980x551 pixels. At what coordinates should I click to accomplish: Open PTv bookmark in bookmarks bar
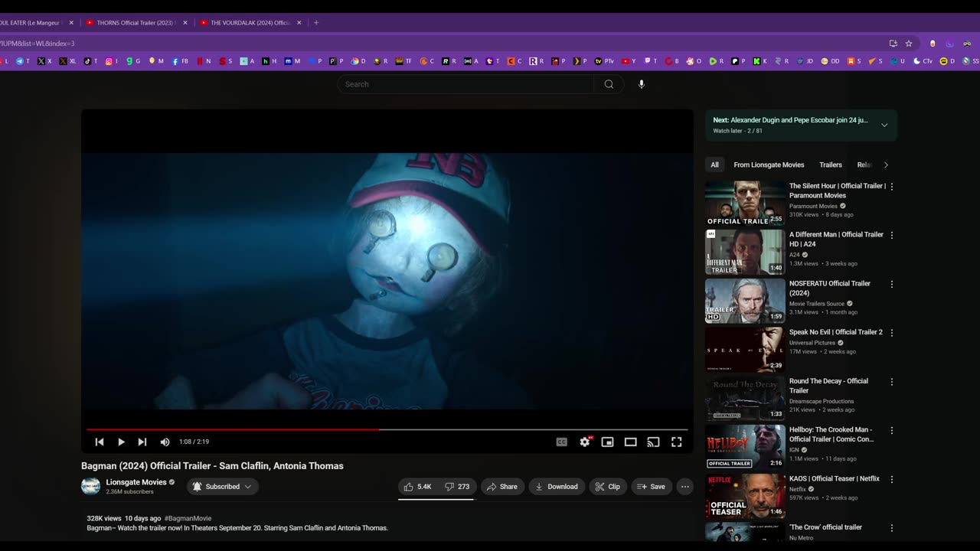pos(605,61)
